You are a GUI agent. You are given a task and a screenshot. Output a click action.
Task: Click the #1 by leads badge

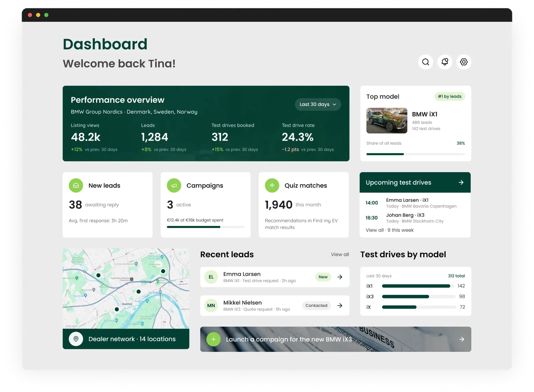pos(450,96)
